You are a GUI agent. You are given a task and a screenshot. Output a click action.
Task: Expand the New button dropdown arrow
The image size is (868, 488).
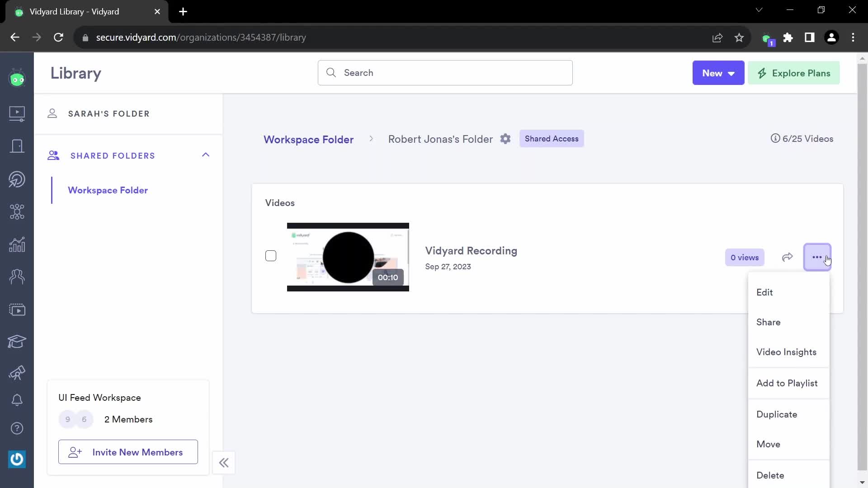[732, 73]
